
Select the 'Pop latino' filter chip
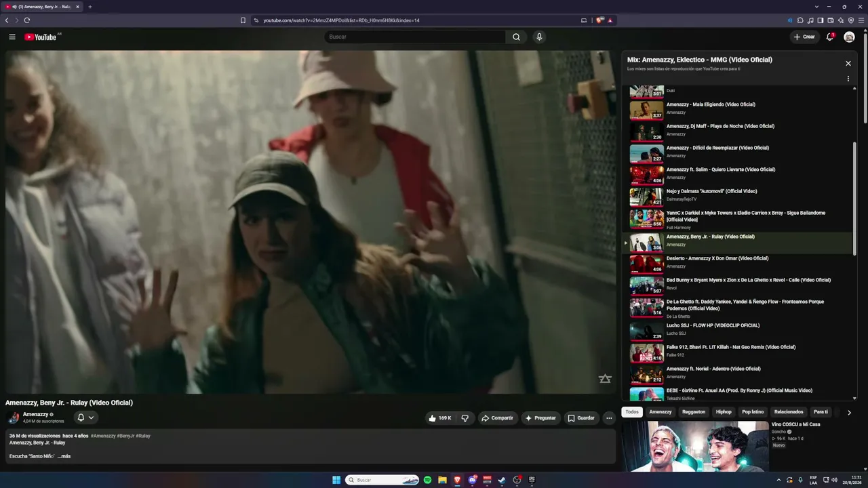pyautogui.click(x=753, y=412)
